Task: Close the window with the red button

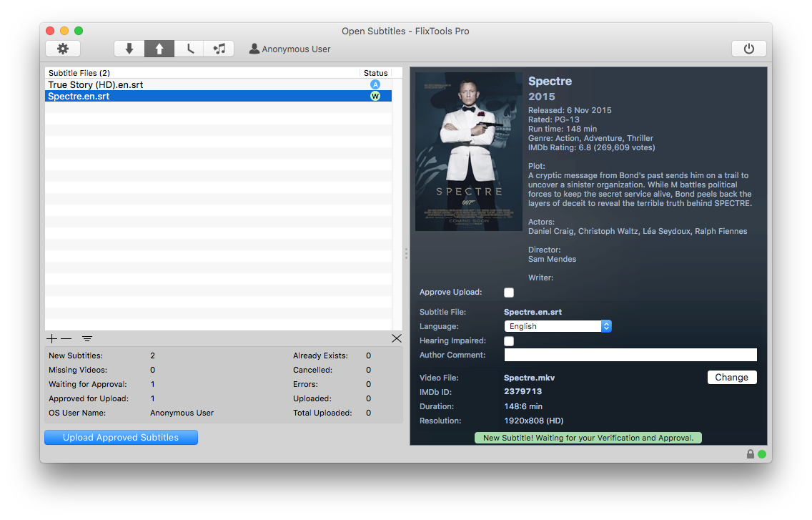Action: [50, 31]
